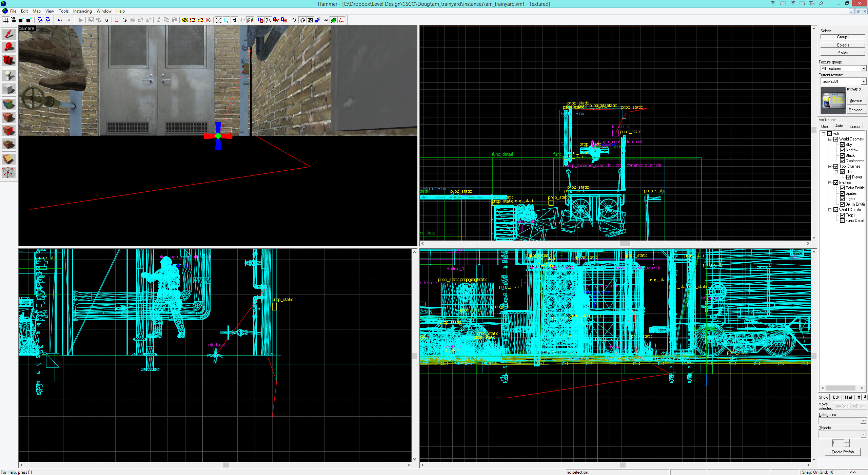Uncheck the Sky visgroup

[x=842, y=145]
